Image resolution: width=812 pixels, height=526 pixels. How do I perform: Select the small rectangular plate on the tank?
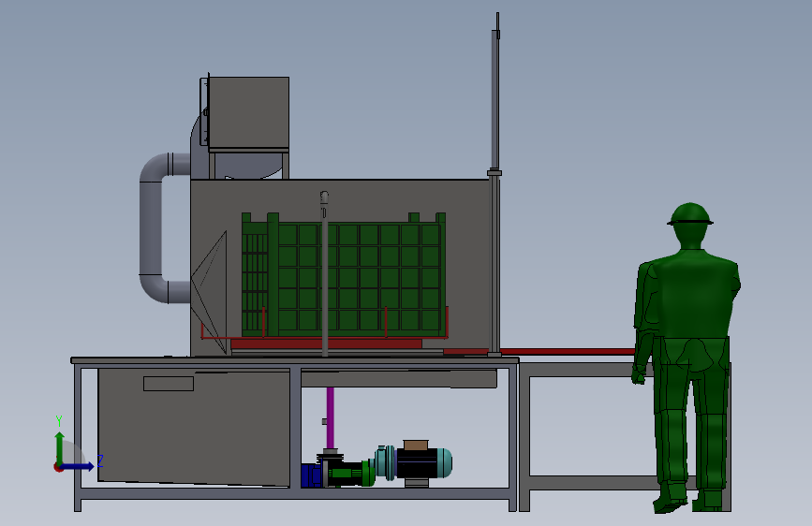[x=169, y=384]
